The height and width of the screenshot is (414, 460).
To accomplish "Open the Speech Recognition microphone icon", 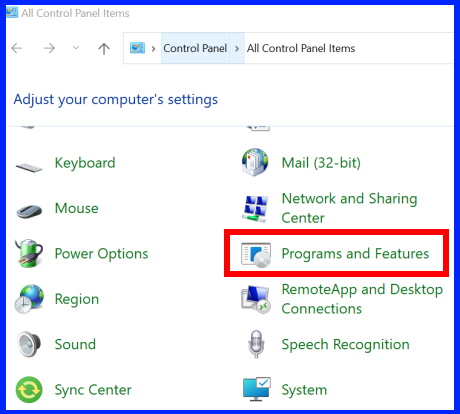I will [256, 344].
